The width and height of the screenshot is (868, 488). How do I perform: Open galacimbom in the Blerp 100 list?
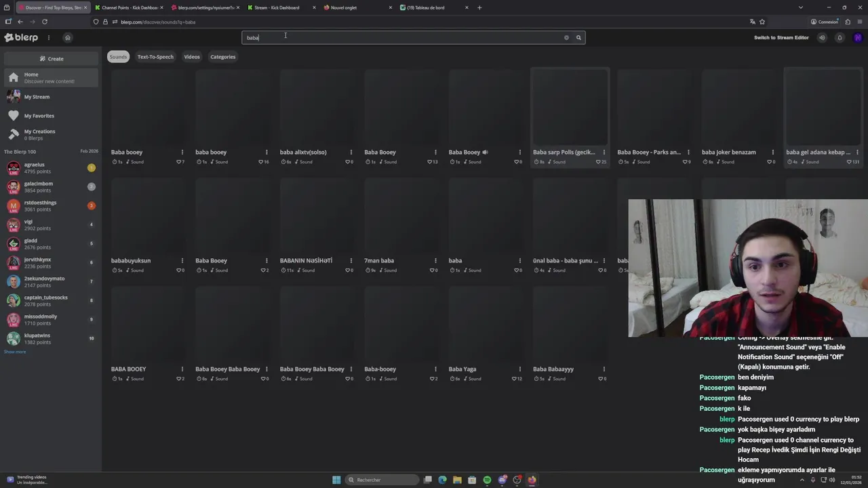tap(51, 186)
